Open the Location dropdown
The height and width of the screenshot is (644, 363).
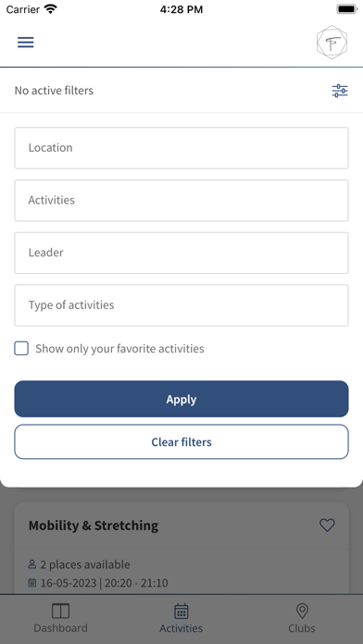pos(181,148)
